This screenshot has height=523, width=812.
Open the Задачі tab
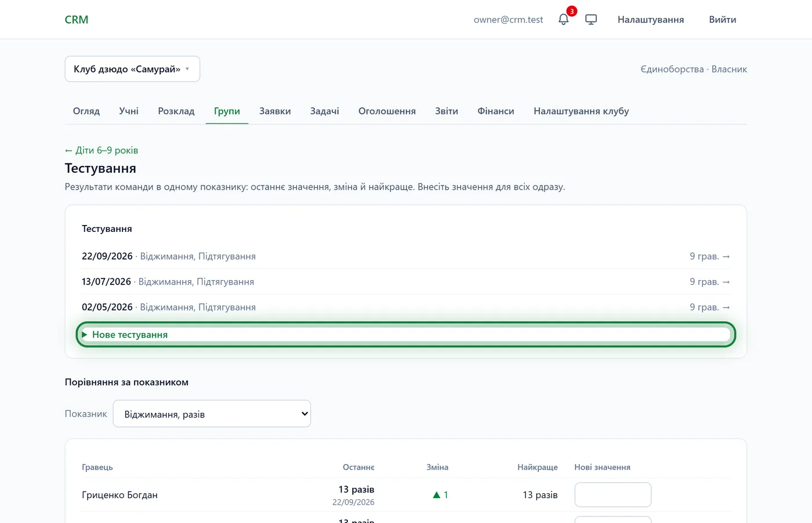click(x=325, y=111)
